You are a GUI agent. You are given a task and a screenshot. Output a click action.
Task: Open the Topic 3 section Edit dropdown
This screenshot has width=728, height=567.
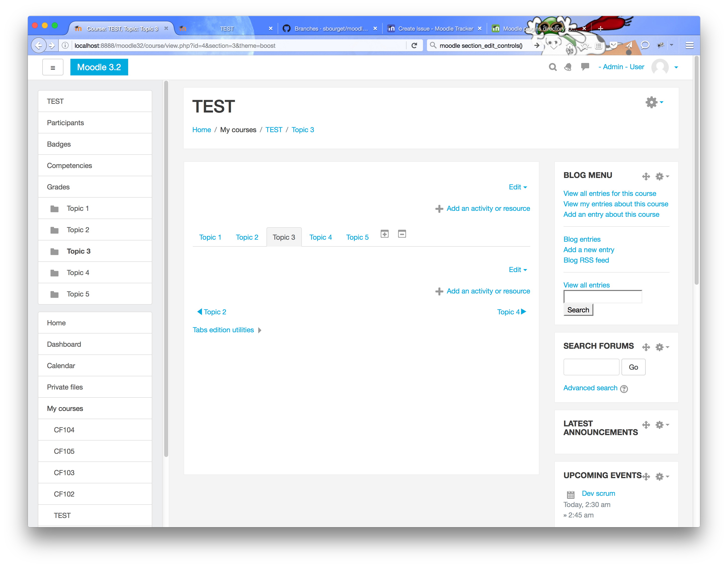pos(518,270)
